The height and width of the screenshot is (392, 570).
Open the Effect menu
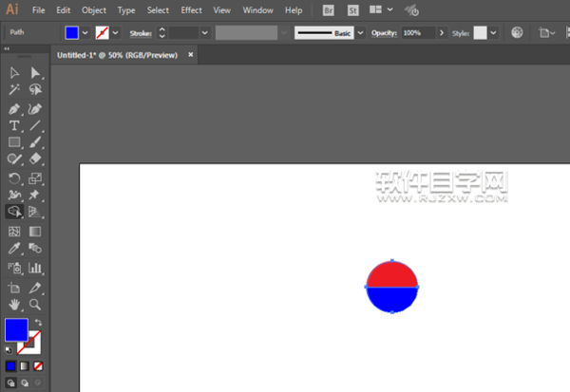[191, 9]
